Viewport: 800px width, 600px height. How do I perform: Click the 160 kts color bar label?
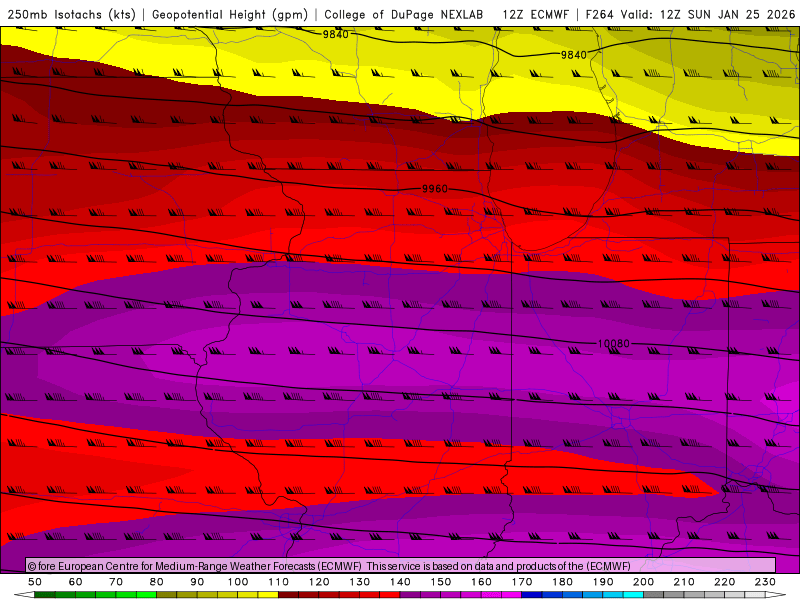(x=481, y=582)
